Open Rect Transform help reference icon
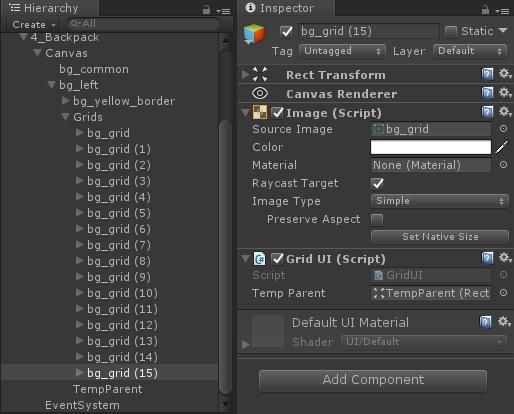The height and width of the screenshot is (414, 514). (487, 74)
